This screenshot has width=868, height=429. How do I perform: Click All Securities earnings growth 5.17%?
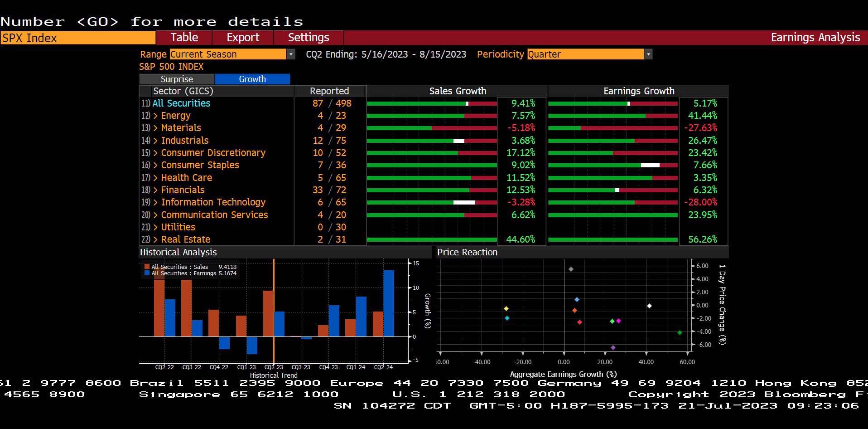705,103
